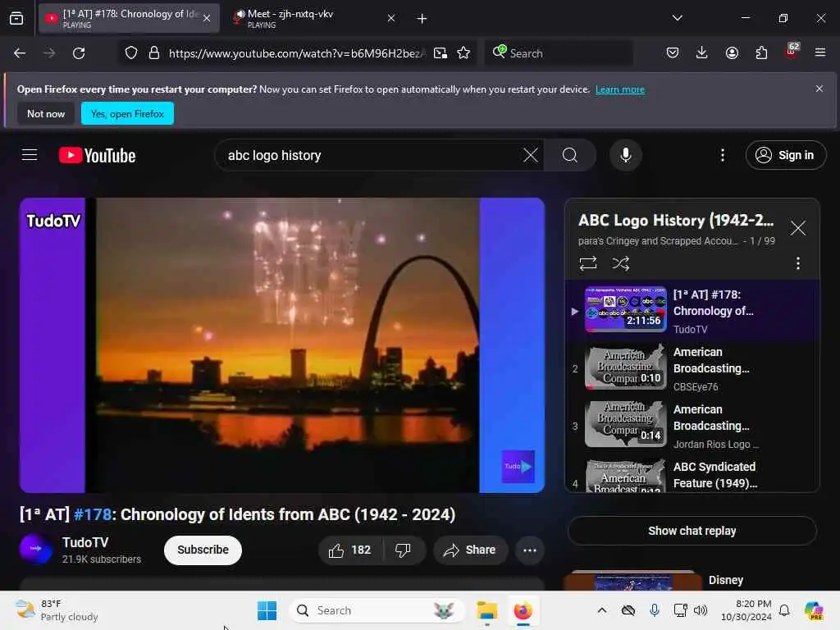Screen dimensions: 840x630
Task: Open YouTube settings three-dot menu
Action: click(x=723, y=155)
